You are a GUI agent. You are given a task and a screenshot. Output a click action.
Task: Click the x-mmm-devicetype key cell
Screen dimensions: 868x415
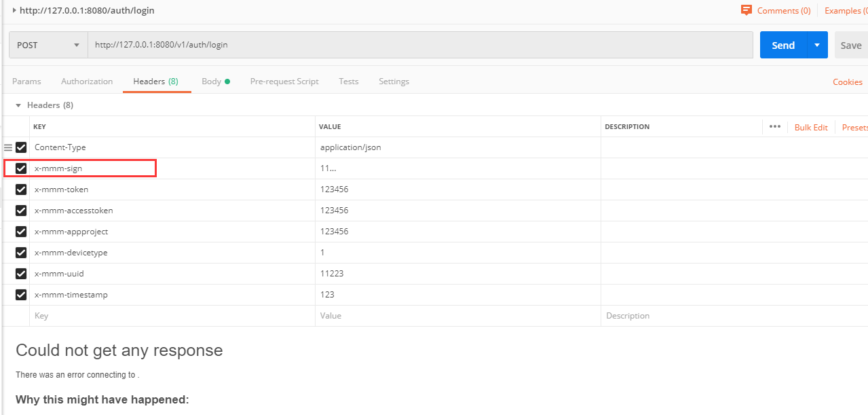[x=172, y=253]
